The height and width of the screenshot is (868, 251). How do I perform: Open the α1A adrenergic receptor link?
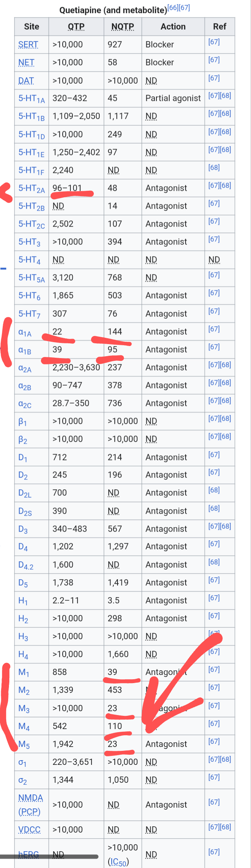[25, 332]
